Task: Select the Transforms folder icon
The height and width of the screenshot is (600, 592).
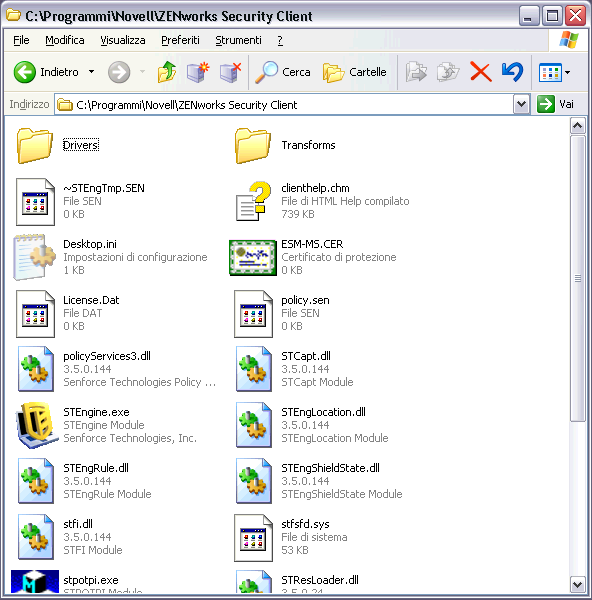Action: pos(253,146)
